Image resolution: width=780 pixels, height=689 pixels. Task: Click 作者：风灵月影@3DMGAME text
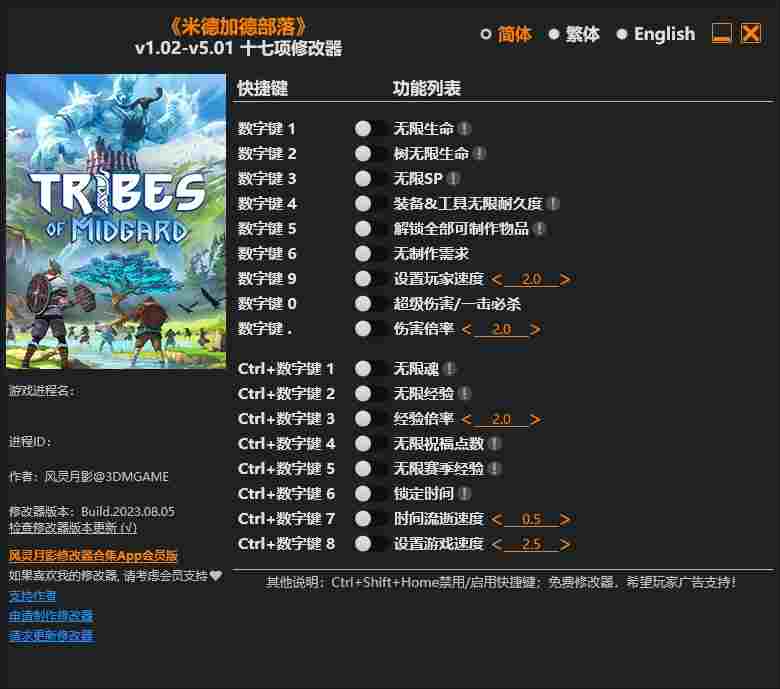pos(89,477)
